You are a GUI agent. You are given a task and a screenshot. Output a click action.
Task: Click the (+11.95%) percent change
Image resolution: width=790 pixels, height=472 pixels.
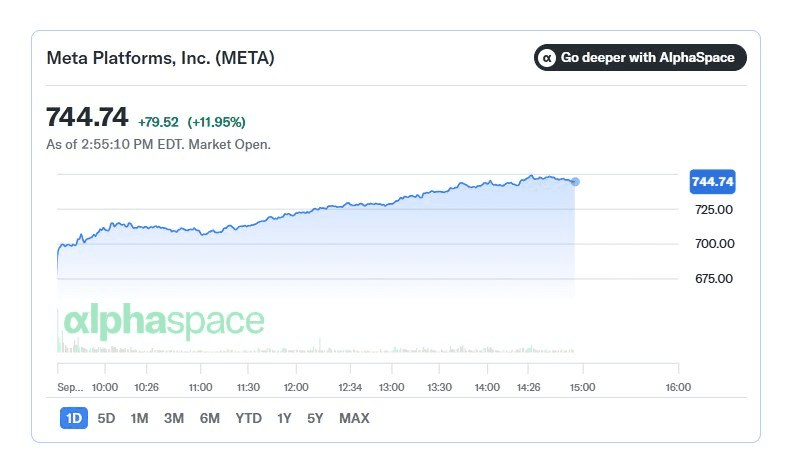click(x=216, y=122)
